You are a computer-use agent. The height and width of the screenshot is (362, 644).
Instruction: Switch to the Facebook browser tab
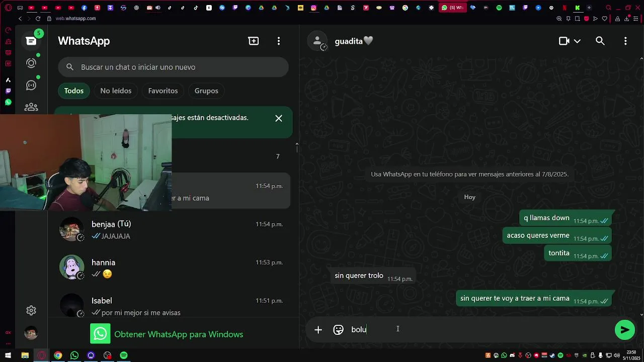click(x=84, y=8)
